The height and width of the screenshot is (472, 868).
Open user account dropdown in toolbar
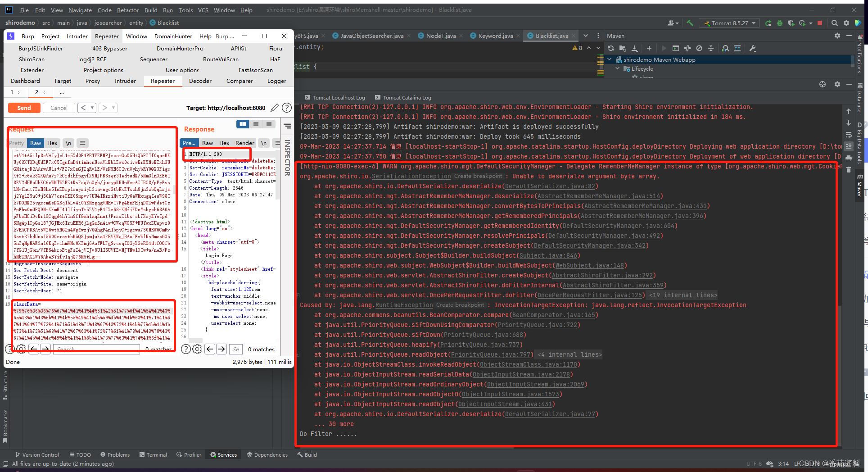(x=673, y=23)
